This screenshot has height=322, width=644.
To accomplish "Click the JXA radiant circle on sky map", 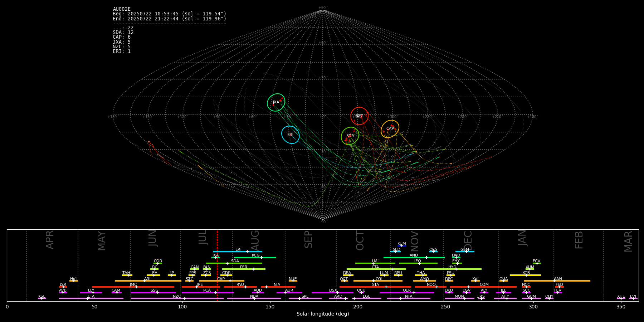I will [276, 102].
